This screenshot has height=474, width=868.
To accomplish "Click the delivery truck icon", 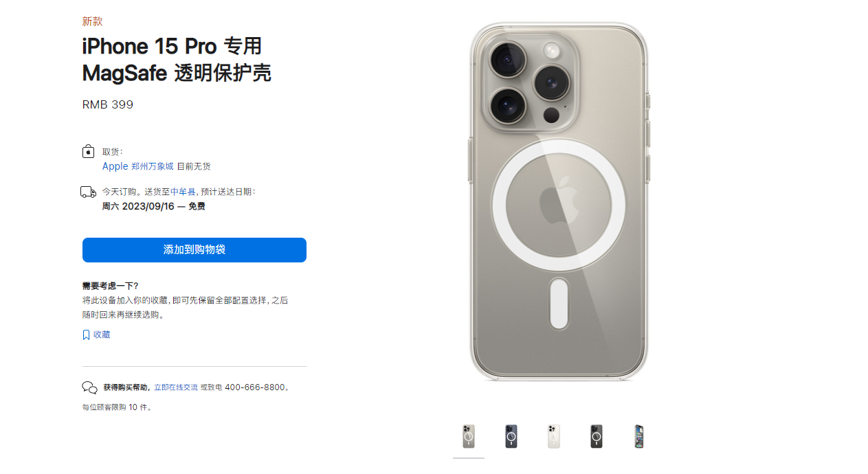I will [88, 192].
